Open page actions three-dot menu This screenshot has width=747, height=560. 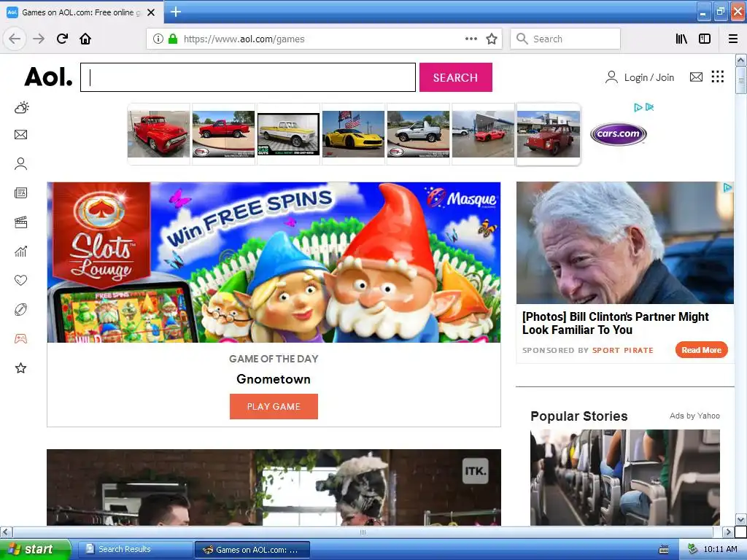[471, 39]
